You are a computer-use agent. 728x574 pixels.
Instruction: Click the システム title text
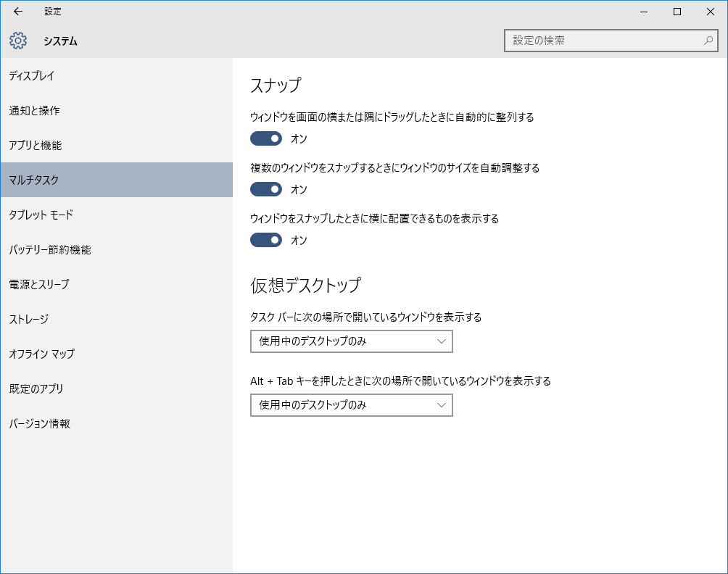(x=61, y=41)
